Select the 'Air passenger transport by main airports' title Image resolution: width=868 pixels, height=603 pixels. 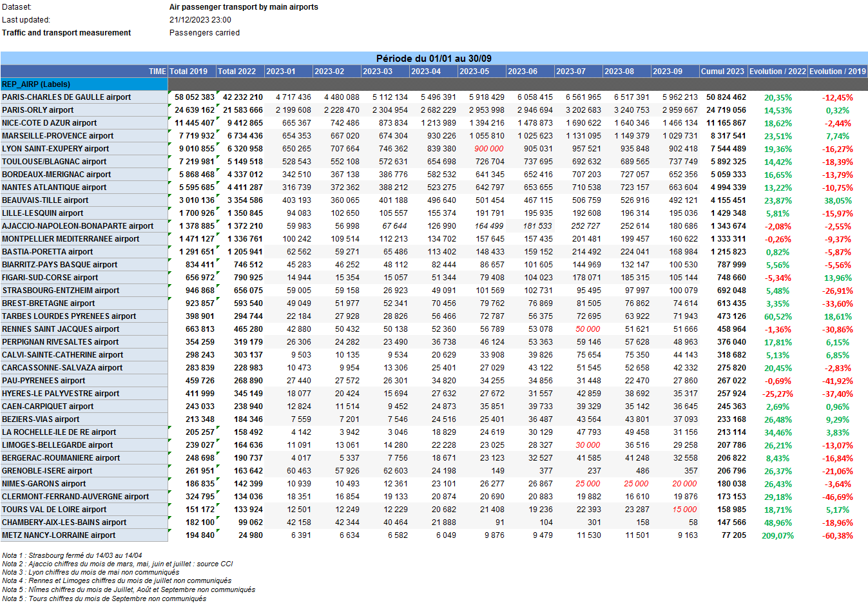click(x=244, y=7)
